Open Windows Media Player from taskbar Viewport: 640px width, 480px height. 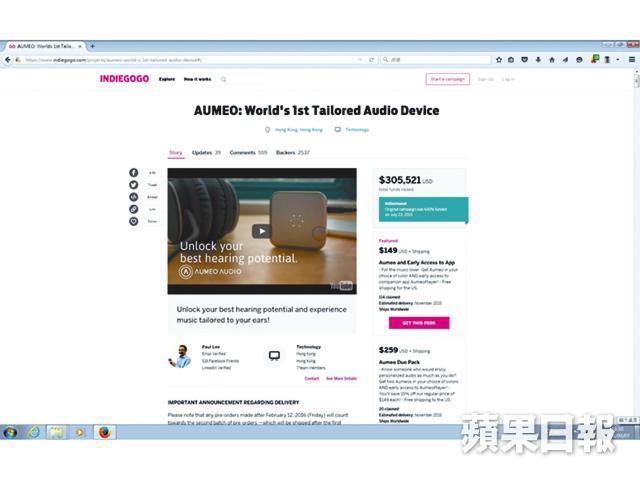(80, 432)
